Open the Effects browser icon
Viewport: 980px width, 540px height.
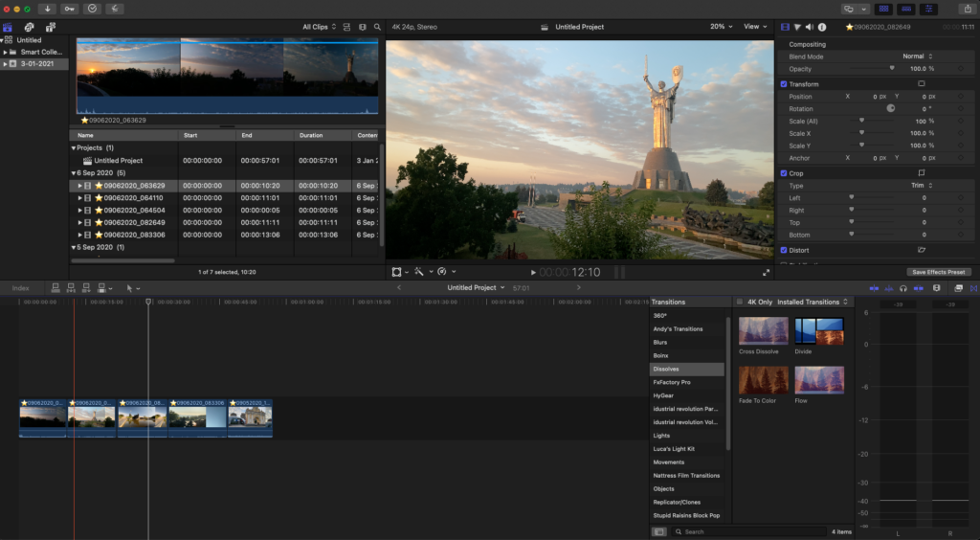(x=958, y=288)
